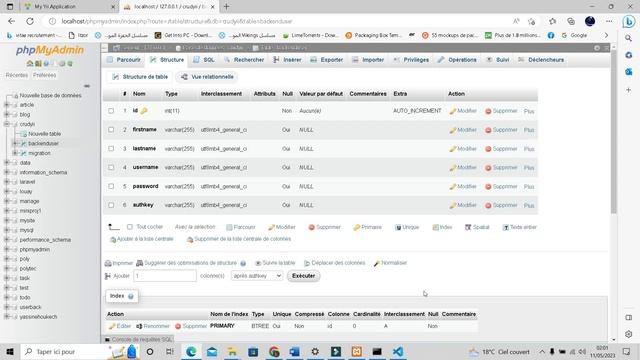Click the browser refresh button
Image resolution: width=640 pixels, height=360 pixels.
30,21
